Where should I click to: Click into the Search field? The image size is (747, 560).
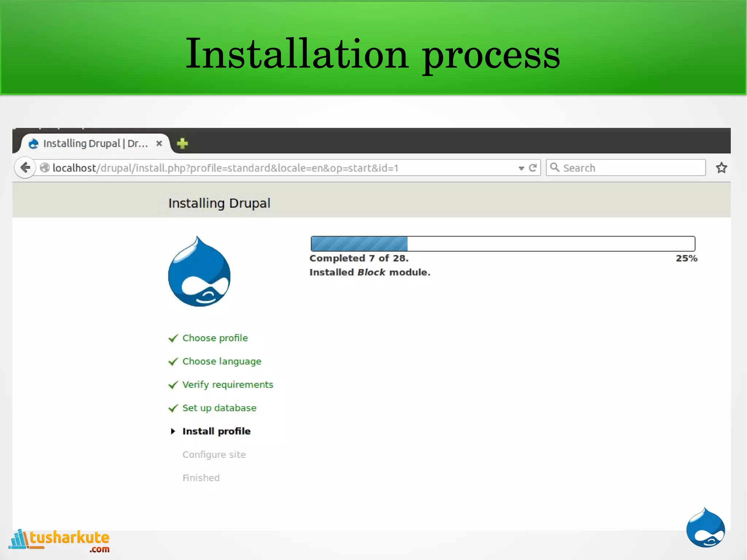click(x=626, y=168)
